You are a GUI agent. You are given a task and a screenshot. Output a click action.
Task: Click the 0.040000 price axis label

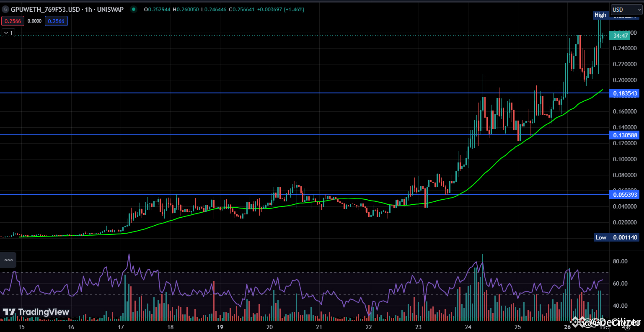coord(625,206)
